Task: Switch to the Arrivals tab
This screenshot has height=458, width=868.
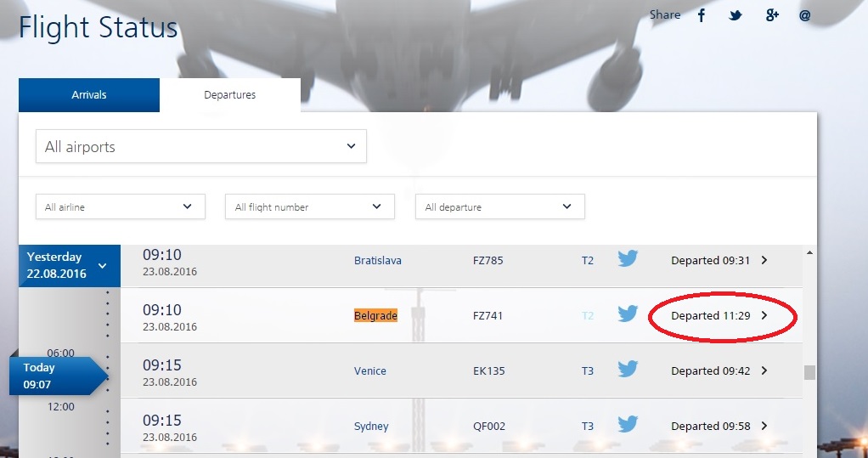Action: point(89,95)
